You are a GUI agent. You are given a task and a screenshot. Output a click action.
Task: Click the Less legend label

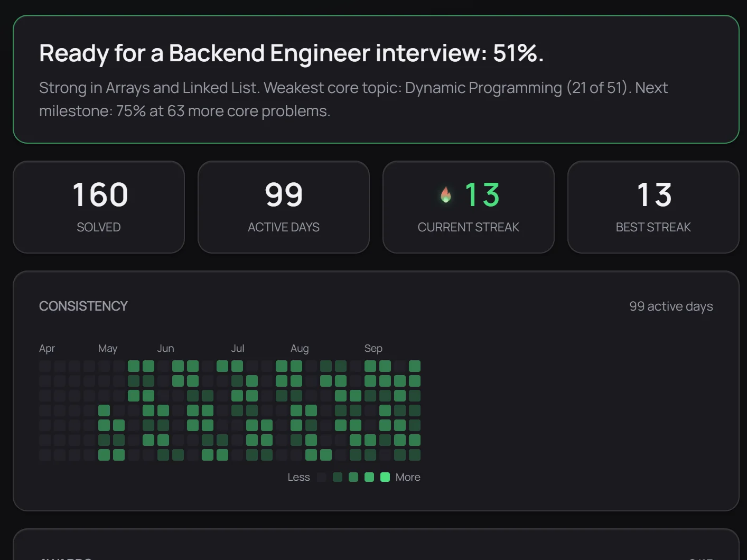298,477
